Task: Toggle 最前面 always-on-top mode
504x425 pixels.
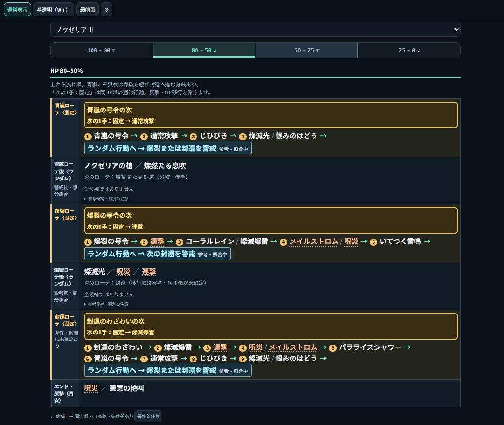Action: click(87, 10)
